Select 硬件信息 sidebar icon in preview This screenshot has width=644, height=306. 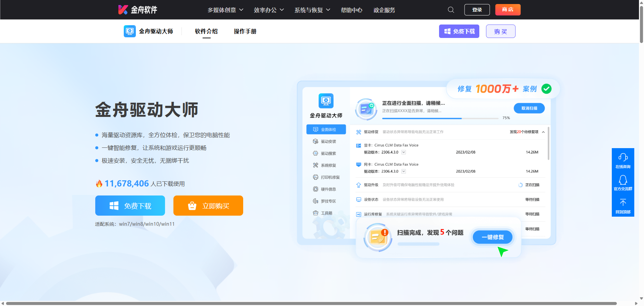[x=315, y=189]
